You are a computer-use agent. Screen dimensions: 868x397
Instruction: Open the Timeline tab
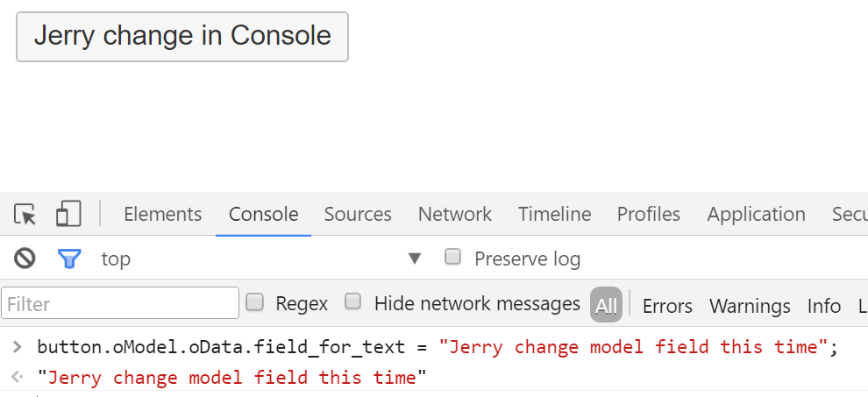pyautogui.click(x=555, y=215)
